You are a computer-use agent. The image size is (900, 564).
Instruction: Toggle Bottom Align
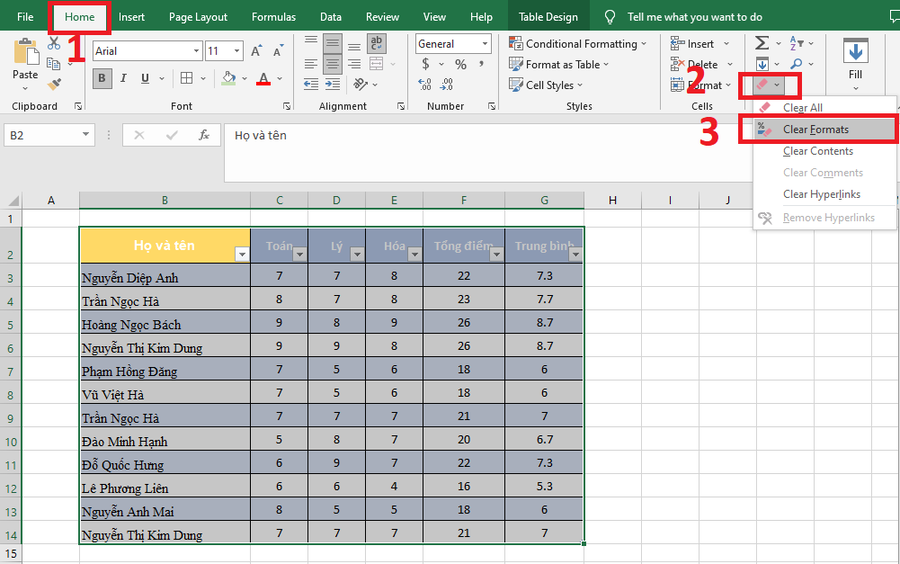[x=355, y=46]
